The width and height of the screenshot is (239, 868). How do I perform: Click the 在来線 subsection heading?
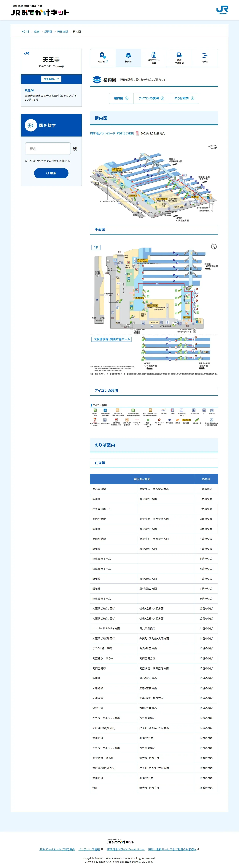coord(154,463)
